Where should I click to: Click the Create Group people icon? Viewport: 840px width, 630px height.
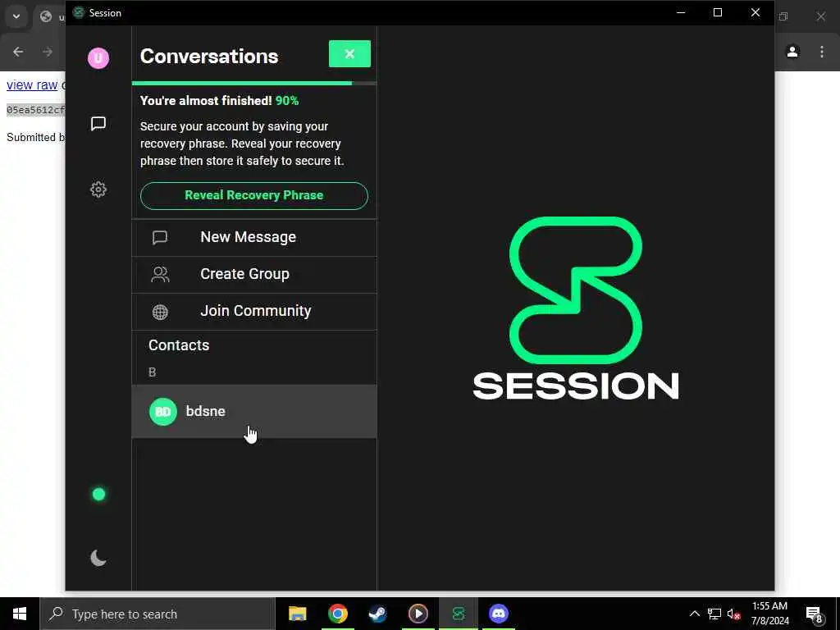[x=160, y=274]
